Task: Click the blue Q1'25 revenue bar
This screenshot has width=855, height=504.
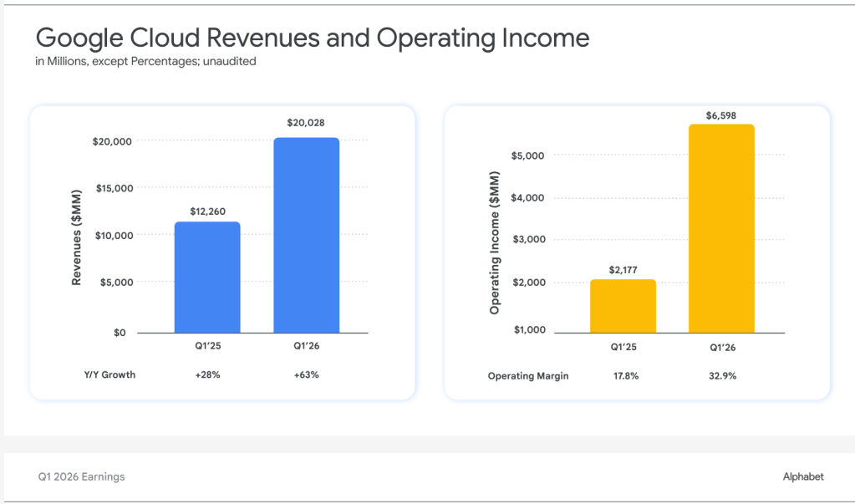Action: pyautogui.click(x=206, y=277)
